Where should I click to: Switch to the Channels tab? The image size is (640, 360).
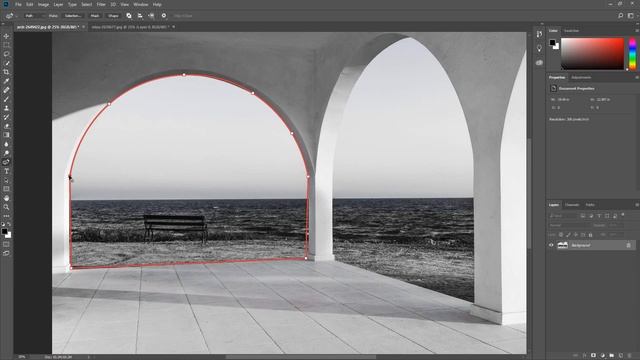click(572, 205)
